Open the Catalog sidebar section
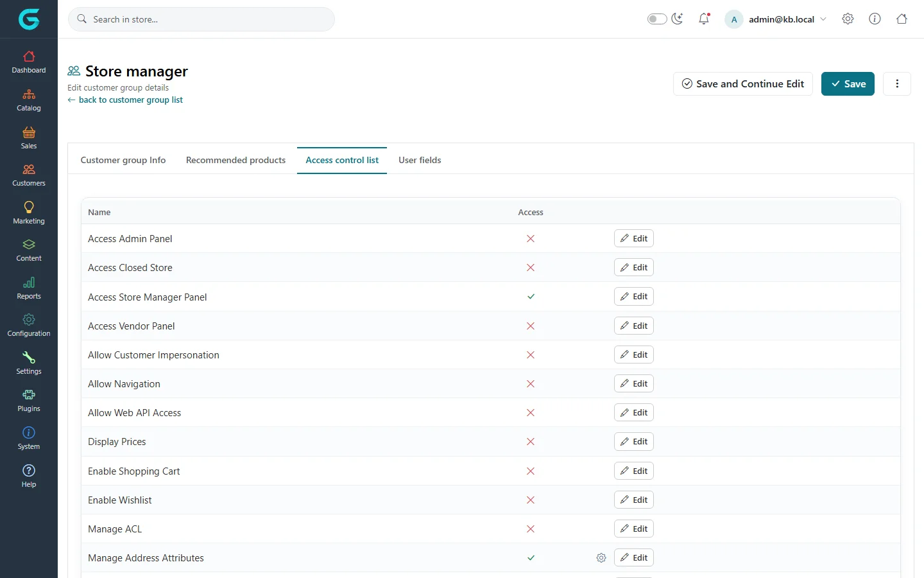The width and height of the screenshot is (924, 578). pos(29,100)
